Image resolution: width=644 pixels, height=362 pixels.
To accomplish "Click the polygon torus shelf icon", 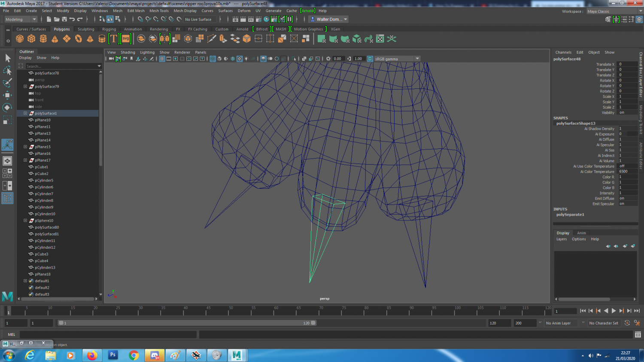I will [x=78, y=39].
